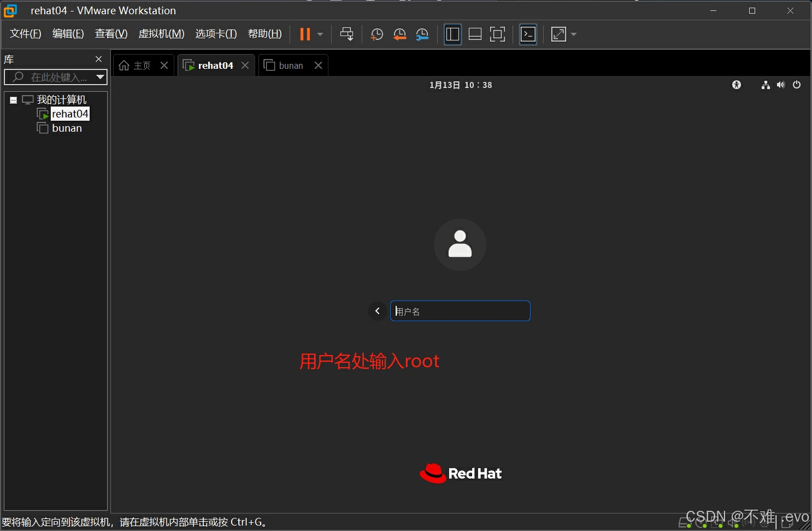Open the volume icon on login screen
This screenshot has width=812, height=531.
pos(781,85)
